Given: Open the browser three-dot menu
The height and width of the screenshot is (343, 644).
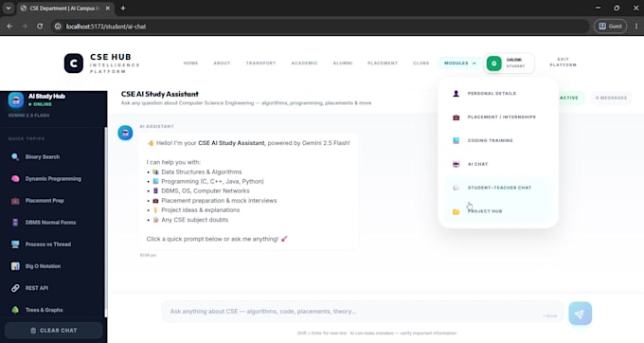Looking at the screenshot, I should 636,26.
